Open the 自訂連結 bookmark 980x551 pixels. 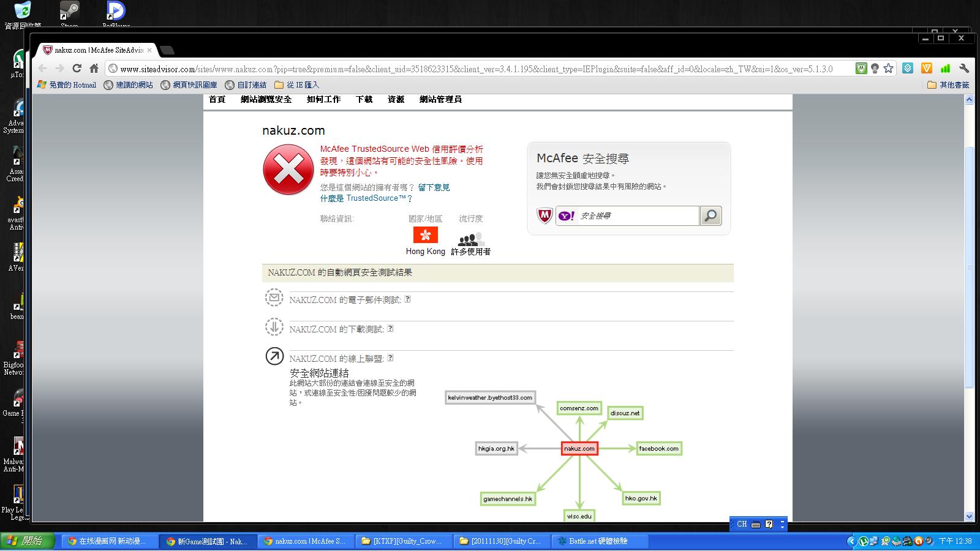tap(246, 85)
